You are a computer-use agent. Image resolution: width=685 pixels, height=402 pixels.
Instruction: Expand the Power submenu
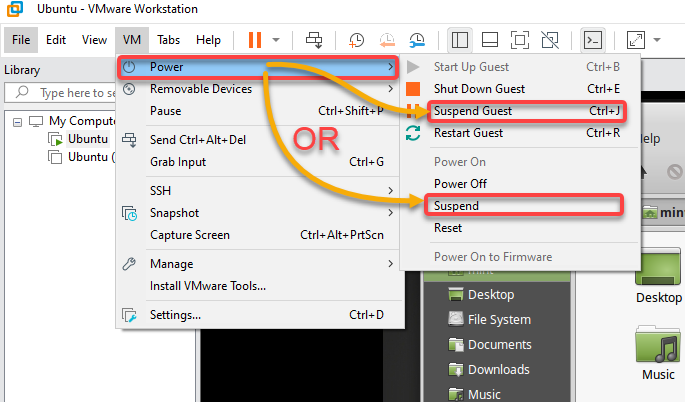[x=258, y=67]
